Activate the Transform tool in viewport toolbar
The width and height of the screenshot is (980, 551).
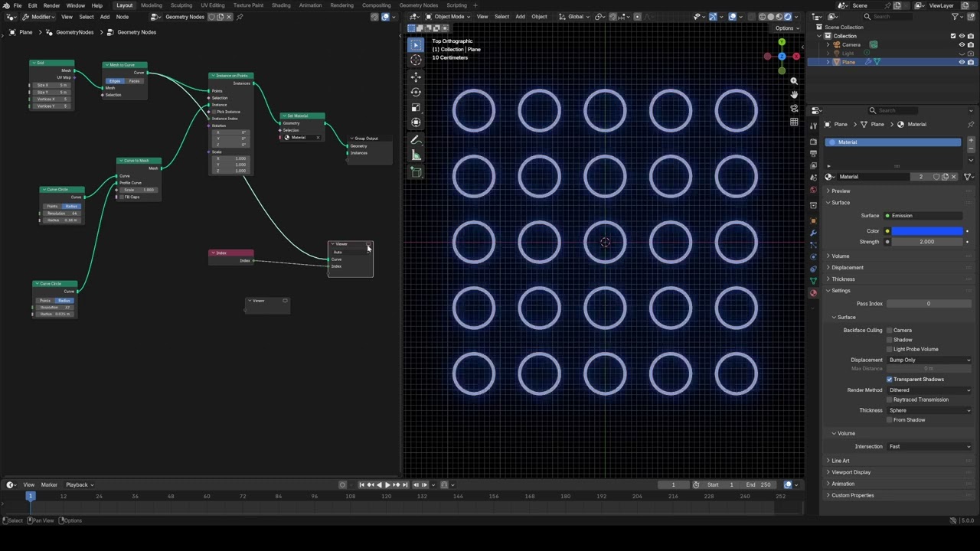point(416,122)
